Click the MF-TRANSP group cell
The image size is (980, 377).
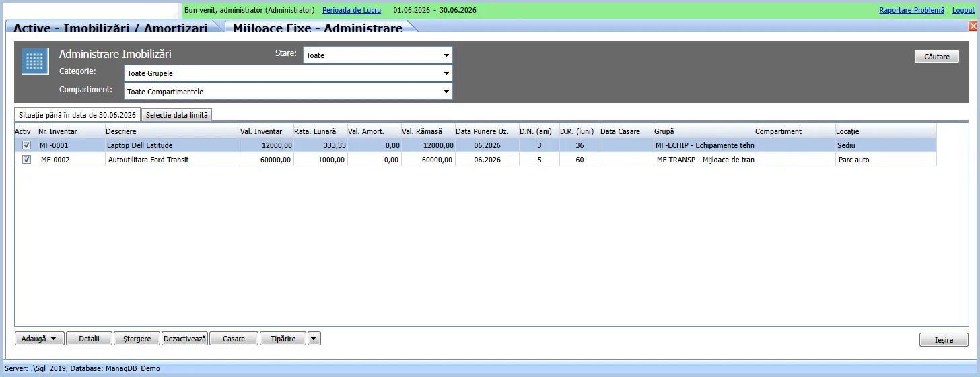(x=703, y=160)
